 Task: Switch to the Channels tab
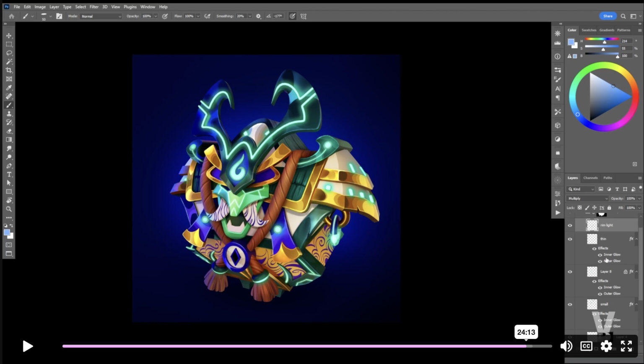[590, 178]
